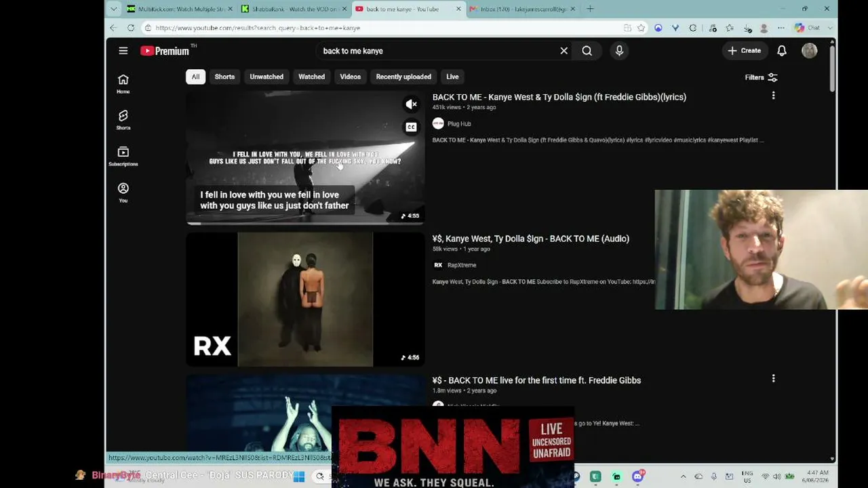Go to YouTube Premium home logo
Image resolution: width=868 pixels, height=488 pixels.
pos(165,51)
